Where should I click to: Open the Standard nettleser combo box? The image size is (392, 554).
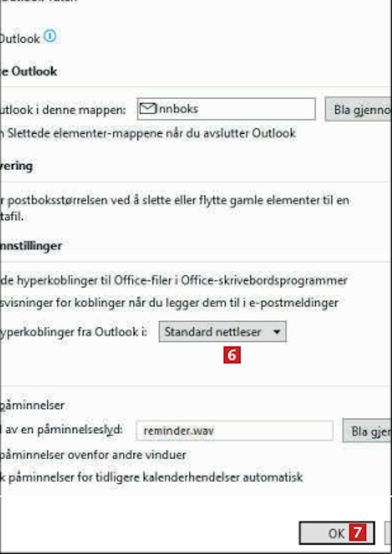pos(222,332)
